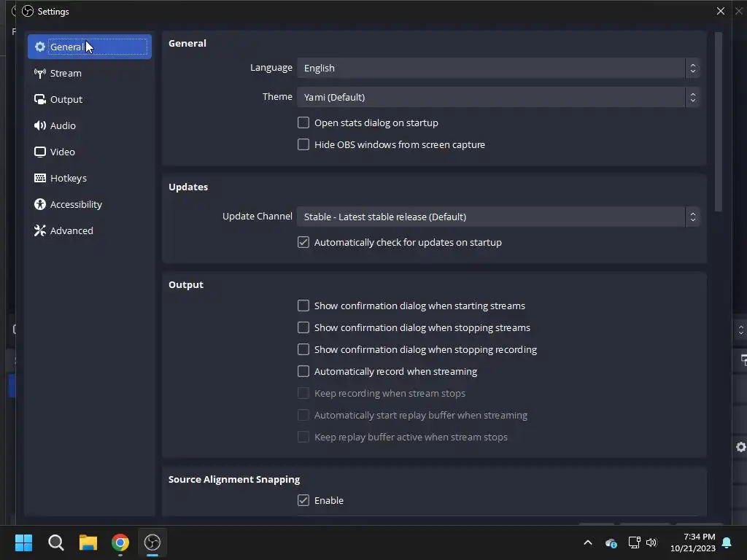
Task: Open taskbar Search magnifier
Action: click(x=55, y=542)
